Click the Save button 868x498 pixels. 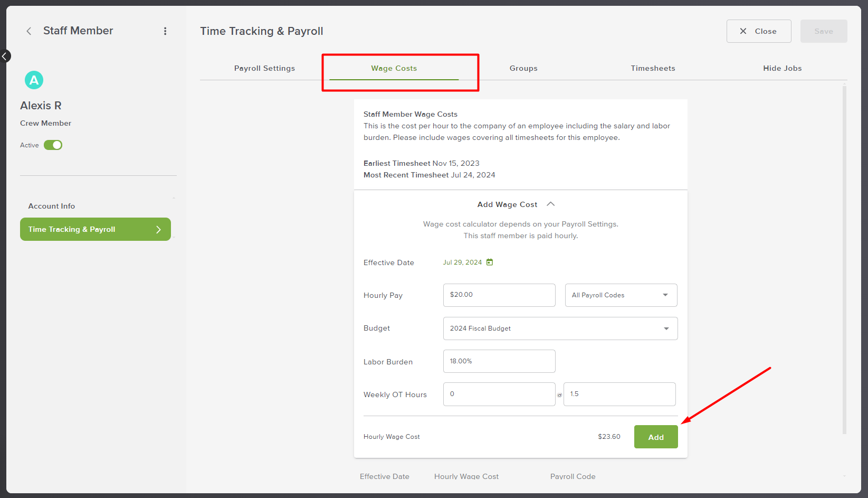(x=824, y=31)
